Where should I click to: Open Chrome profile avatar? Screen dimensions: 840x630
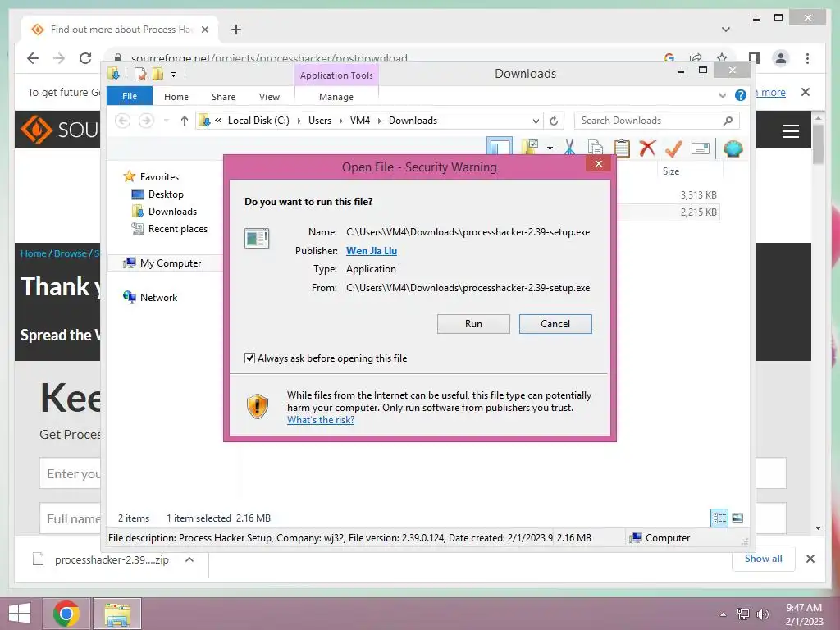(x=781, y=58)
